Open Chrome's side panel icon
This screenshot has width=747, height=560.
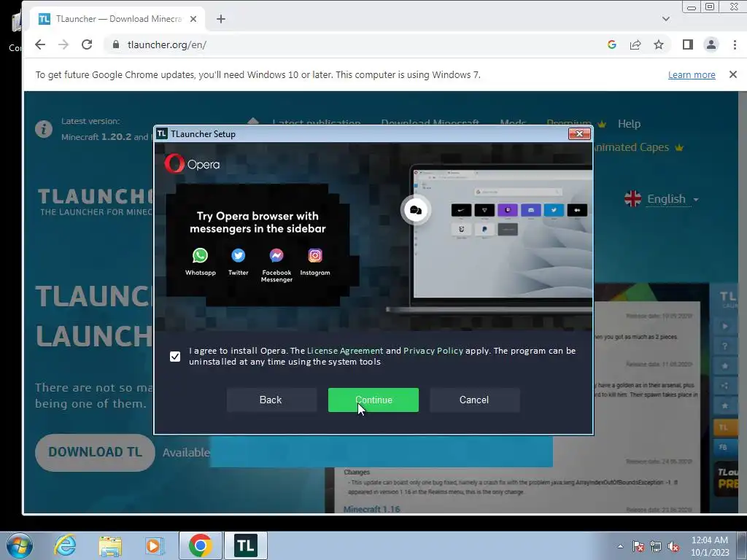coord(687,44)
